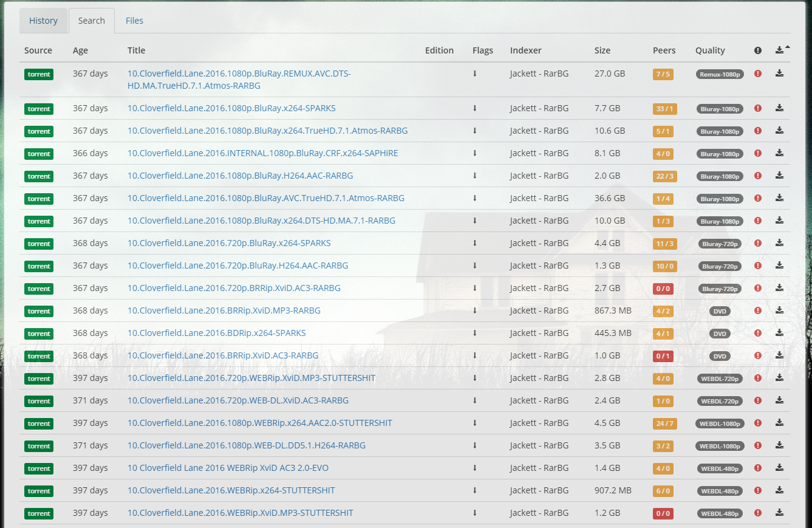This screenshot has width=812, height=528.
Task: Click the 33/1 Peers badge
Action: tap(664, 108)
